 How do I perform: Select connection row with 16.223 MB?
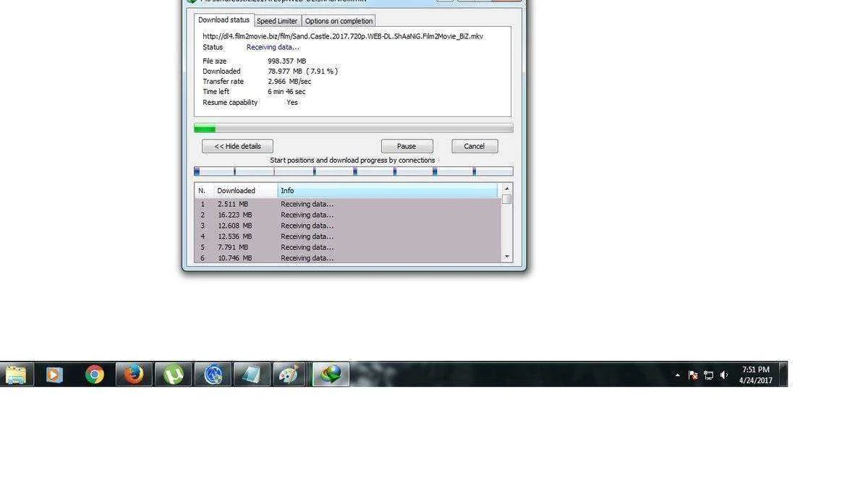click(x=348, y=215)
